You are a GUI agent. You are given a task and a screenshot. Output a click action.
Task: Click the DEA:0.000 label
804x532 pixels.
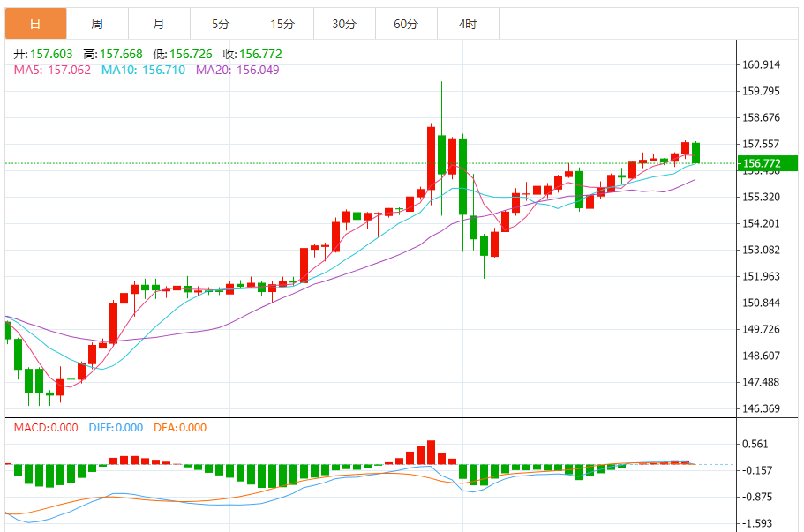(x=180, y=427)
